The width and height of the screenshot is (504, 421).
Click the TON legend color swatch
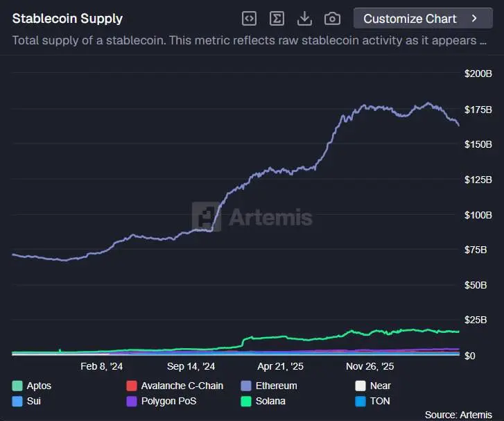[360, 402]
